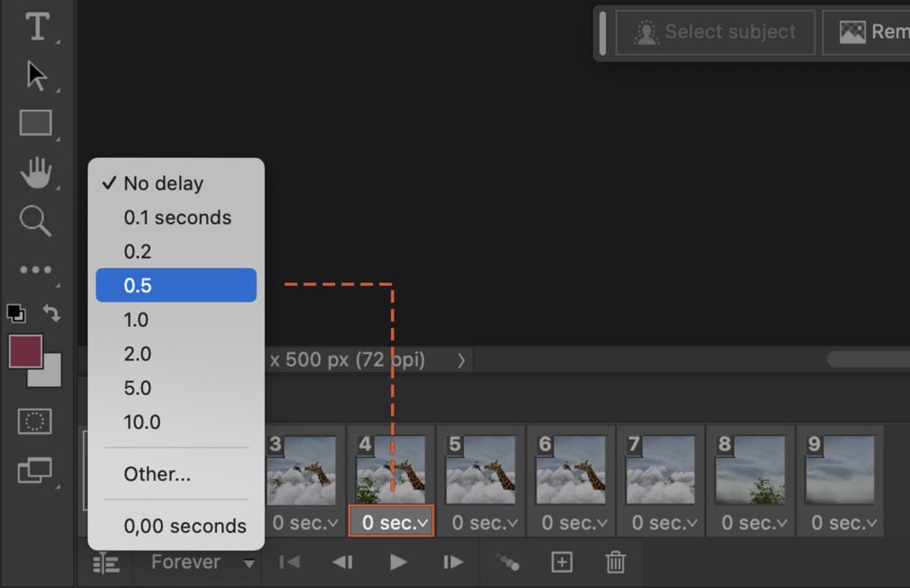
Task: Click the Select subject button
Action: (x=714, y=32)
